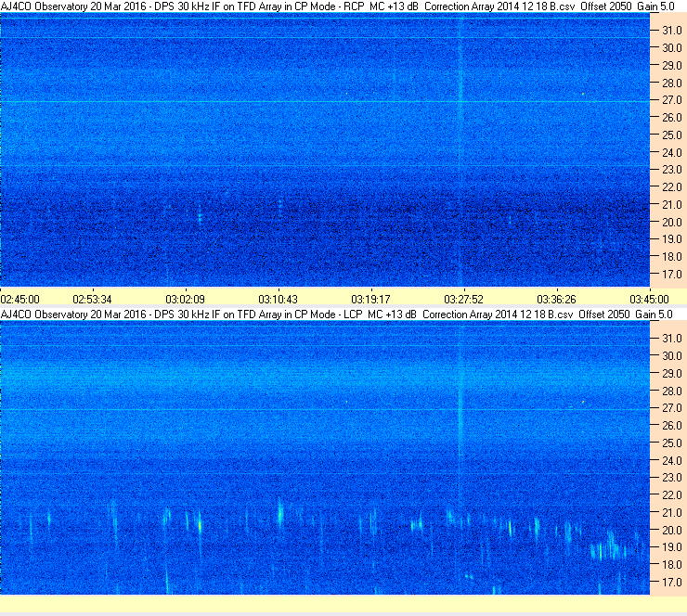Click the 02:53:34 time axis label

click(x=93, y=300)
